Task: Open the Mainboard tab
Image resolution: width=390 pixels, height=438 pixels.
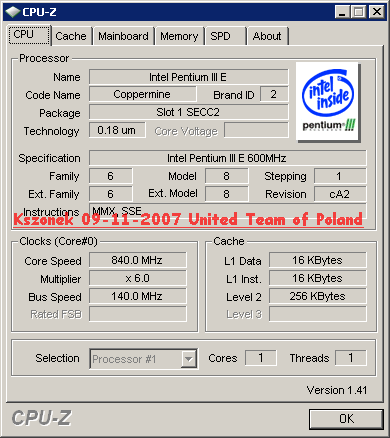Action: point(123,36)
